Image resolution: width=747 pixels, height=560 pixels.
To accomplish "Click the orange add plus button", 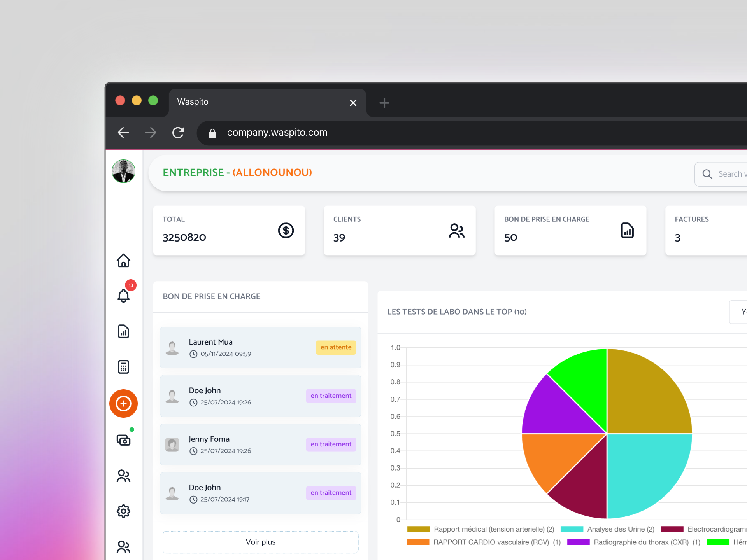I will (123, 403).
